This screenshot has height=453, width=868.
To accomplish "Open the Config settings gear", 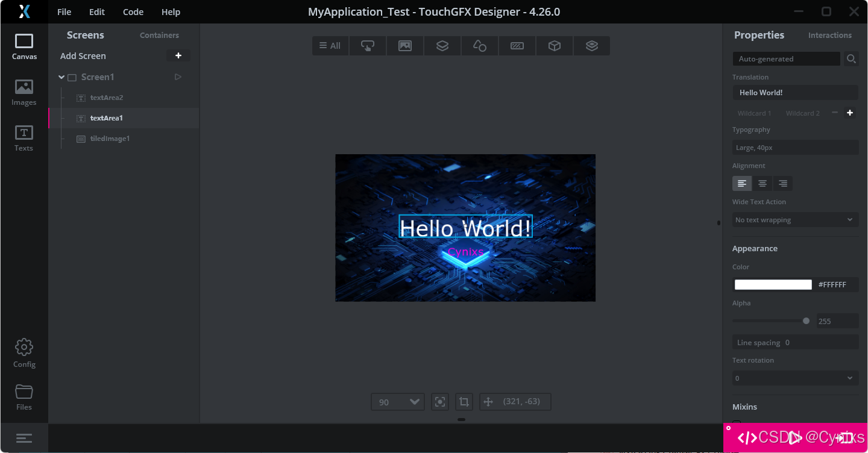I will [24, 353].
